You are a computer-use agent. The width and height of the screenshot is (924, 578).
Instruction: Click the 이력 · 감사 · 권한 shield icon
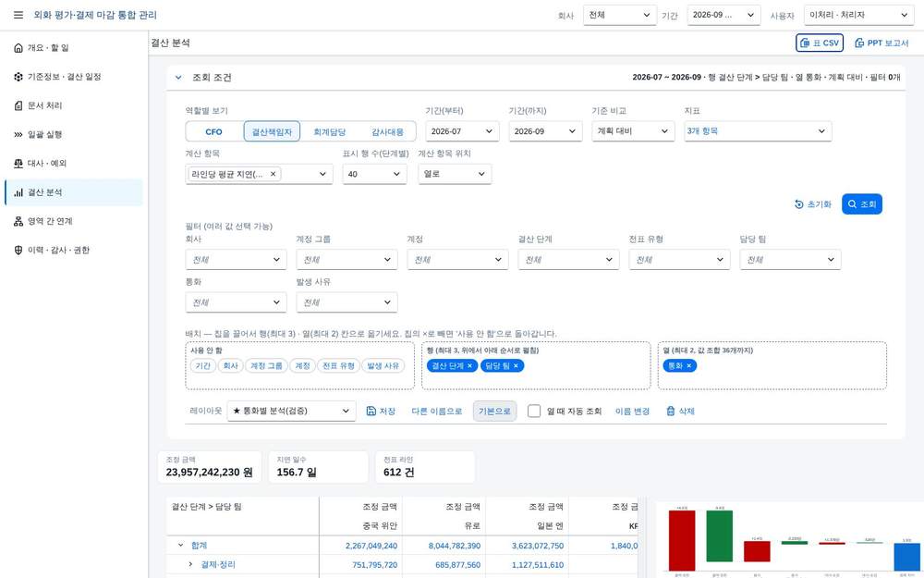pyautogui.click(x=18, y=250)
